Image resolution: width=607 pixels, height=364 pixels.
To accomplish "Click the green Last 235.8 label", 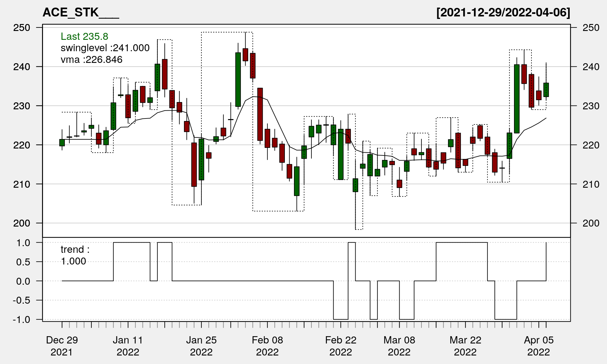I will coord(84,36).
